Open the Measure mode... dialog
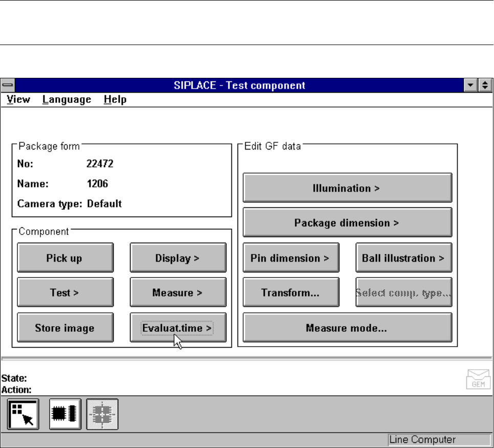This screenshot has height=448, width=494. pyautogui.click(x=347, y=328)
